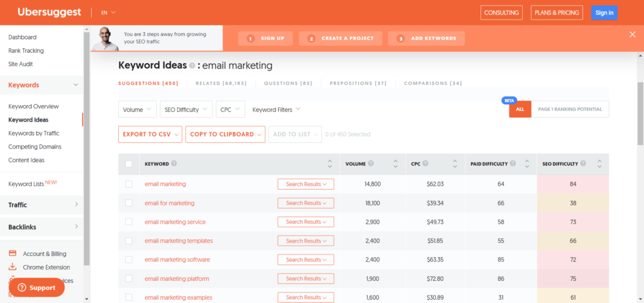The image size is (644, 303).
Task: Click the Account & Billing card icon
Action: [13, 254]
